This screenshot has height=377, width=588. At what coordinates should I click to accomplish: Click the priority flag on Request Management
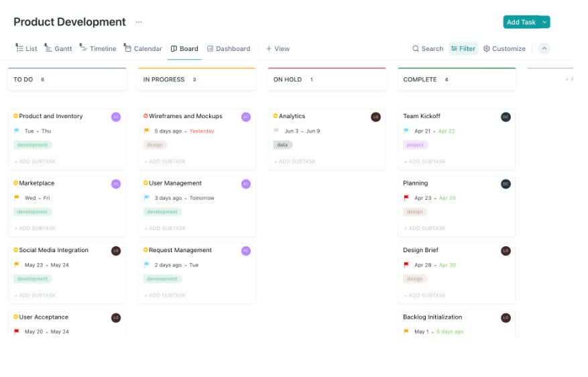tap(147, 264)
